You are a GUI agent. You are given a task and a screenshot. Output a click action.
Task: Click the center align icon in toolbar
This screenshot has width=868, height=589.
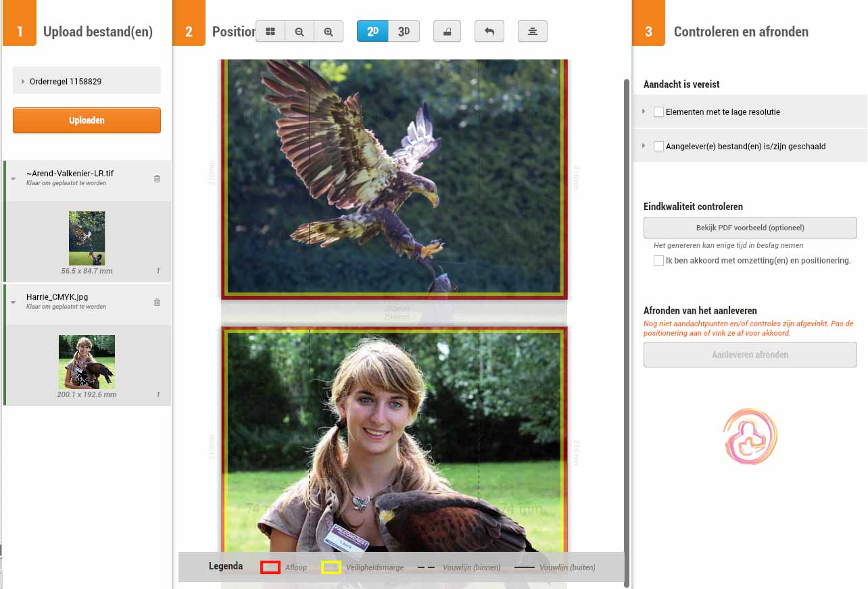tap(533, 32)
